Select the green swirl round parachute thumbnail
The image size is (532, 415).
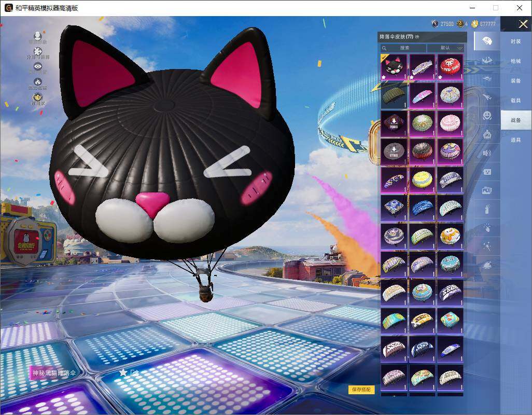[x=422, y=123]
